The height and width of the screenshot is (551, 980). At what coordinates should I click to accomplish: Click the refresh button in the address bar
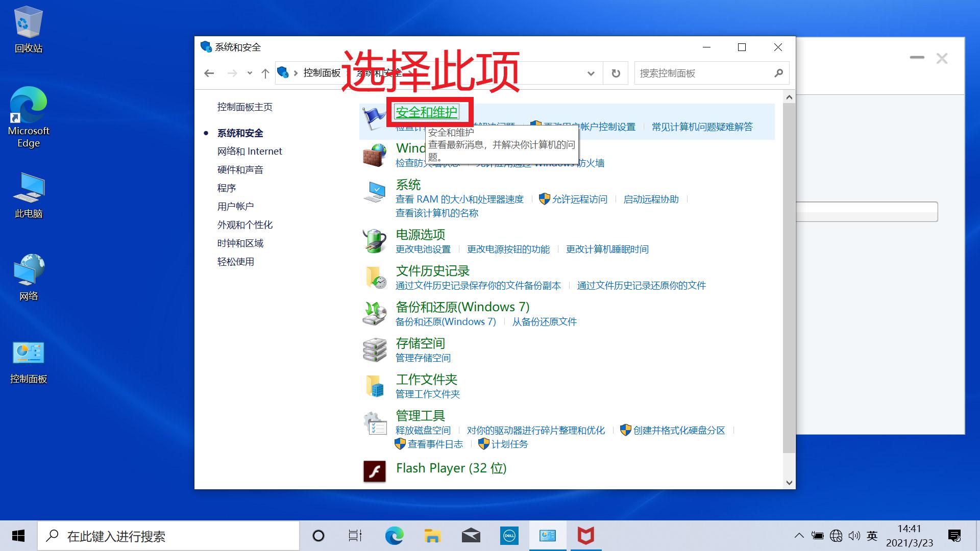(615, 73)
